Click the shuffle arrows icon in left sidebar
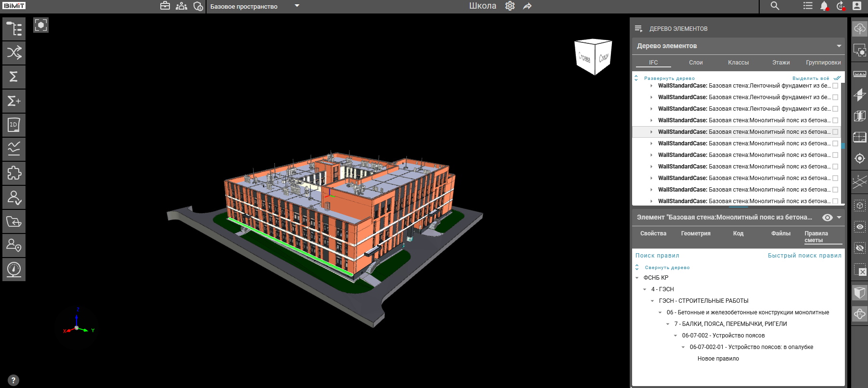The height and width of the screenshot is (388, 868). tap(14, 53)
